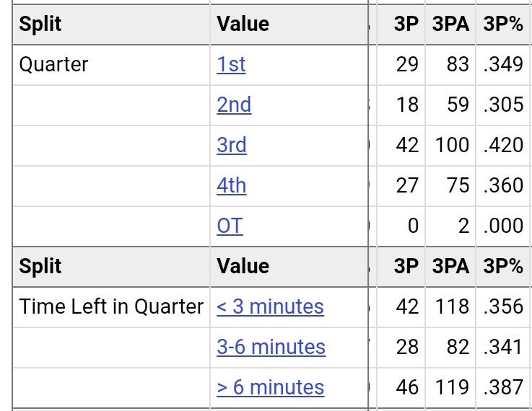Click the 3P% header above the Quarter rows
The width and height of the screenshot is (532, 411).
tap(503, 24)
